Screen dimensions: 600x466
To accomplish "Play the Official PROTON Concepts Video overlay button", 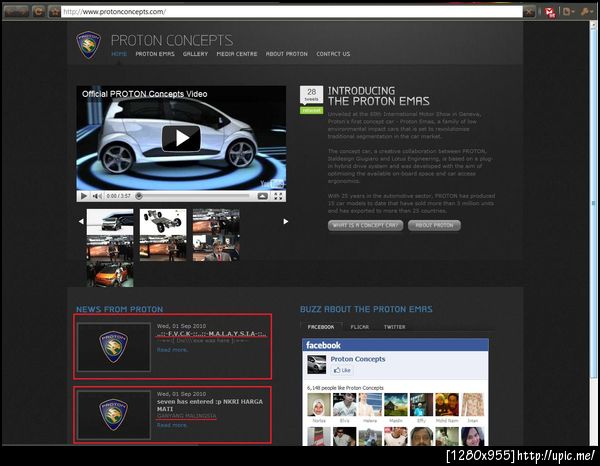I will pyautogui.click(x=181, y=138).
